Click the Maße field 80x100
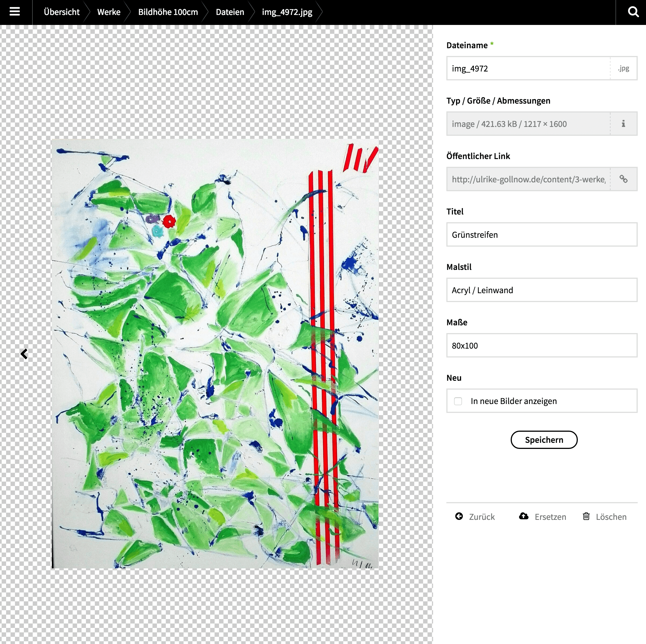This screenshot has width=646, height=644. coord(542,346)
